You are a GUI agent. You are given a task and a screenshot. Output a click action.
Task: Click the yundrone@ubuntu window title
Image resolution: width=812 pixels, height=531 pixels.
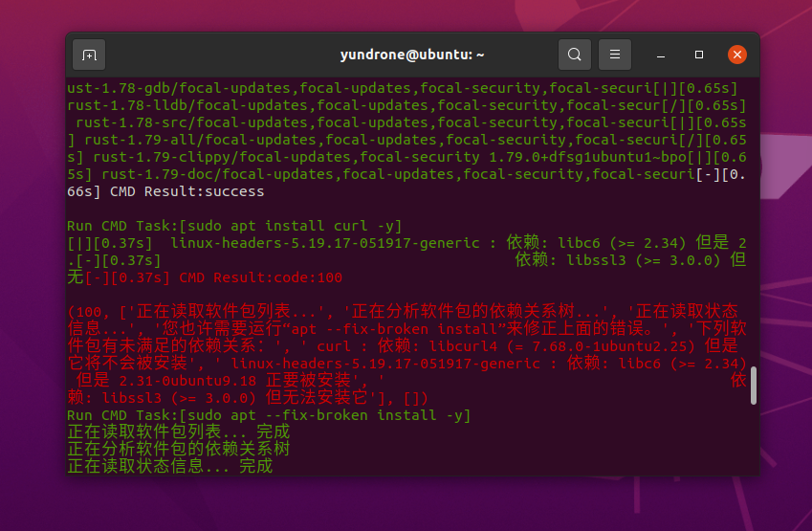tap(412, 55)
